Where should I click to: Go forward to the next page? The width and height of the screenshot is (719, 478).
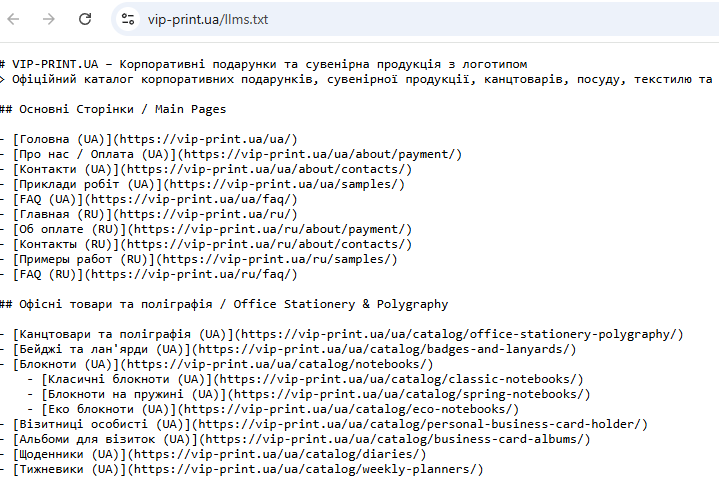pos(49,19)
